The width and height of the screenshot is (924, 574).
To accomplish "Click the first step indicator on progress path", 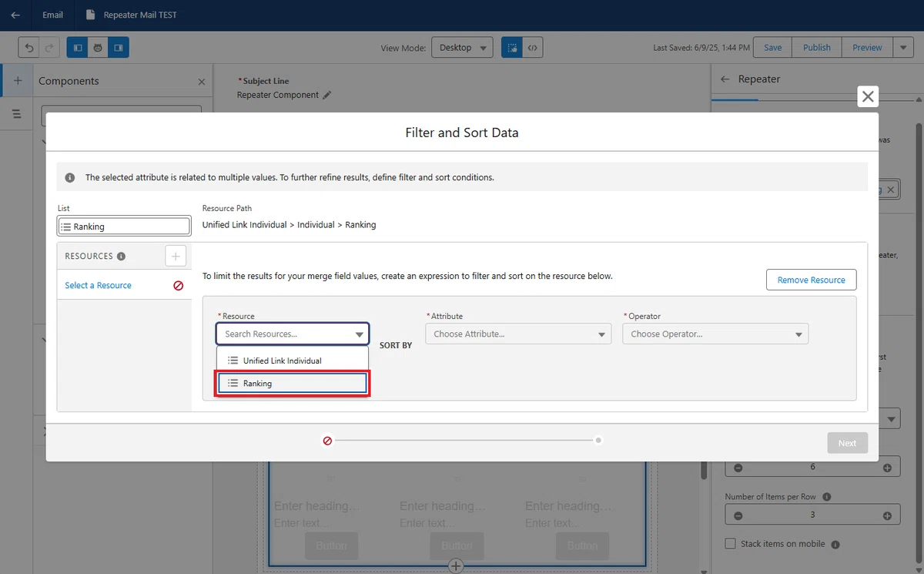I will click(x=327, y=441).
